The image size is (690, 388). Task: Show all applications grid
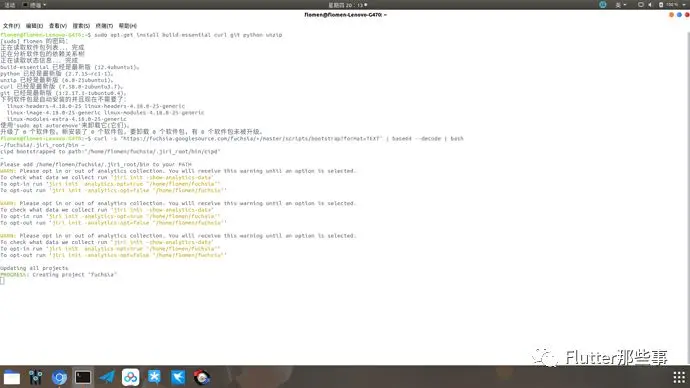pyautogui.click(x=679, y=377)
